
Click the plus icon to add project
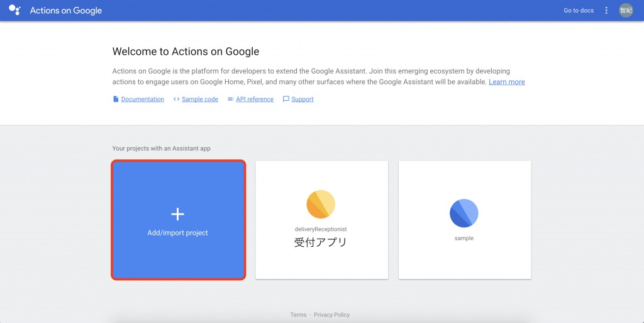[177, 214]
